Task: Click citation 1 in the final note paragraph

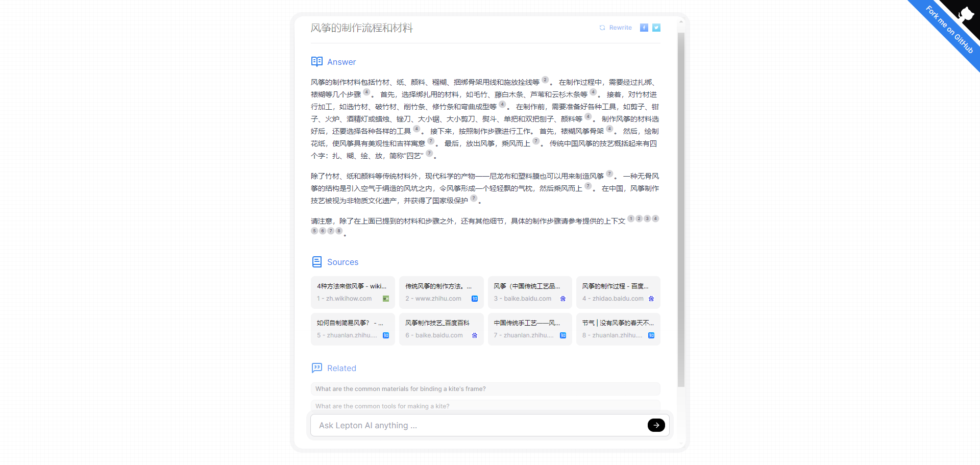Action: [x=631, y=218]
